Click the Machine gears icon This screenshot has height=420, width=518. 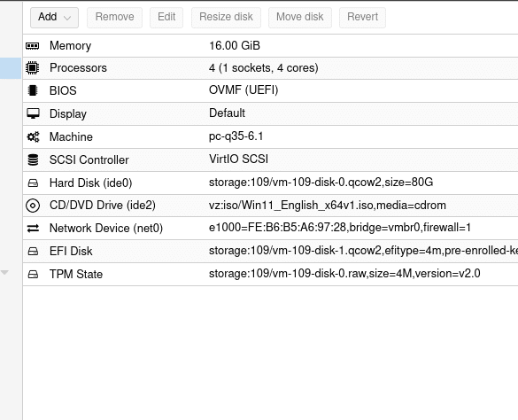(x=33, y=136)
